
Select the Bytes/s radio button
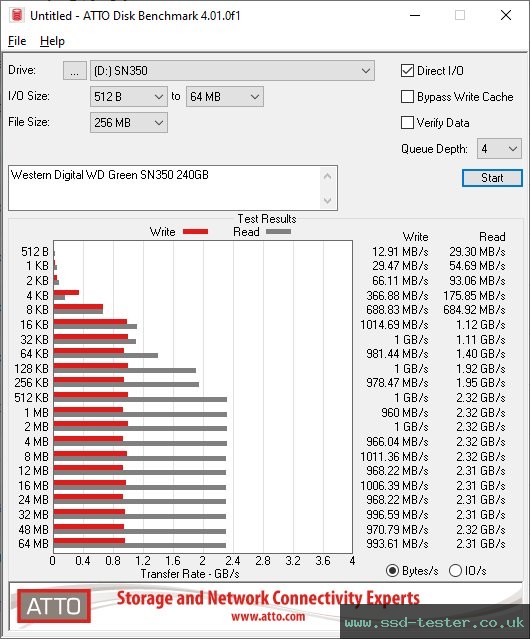pos(392,571)
